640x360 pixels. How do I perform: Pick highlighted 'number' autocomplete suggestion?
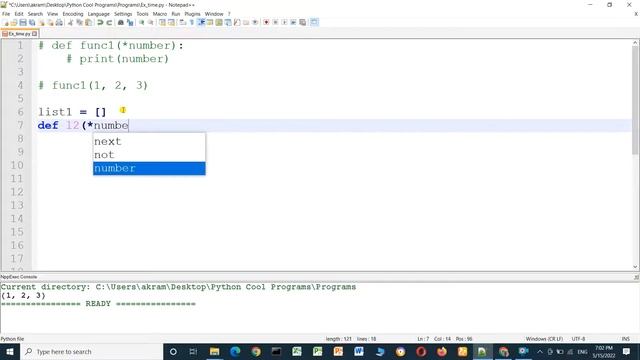(x=149, y=168)
